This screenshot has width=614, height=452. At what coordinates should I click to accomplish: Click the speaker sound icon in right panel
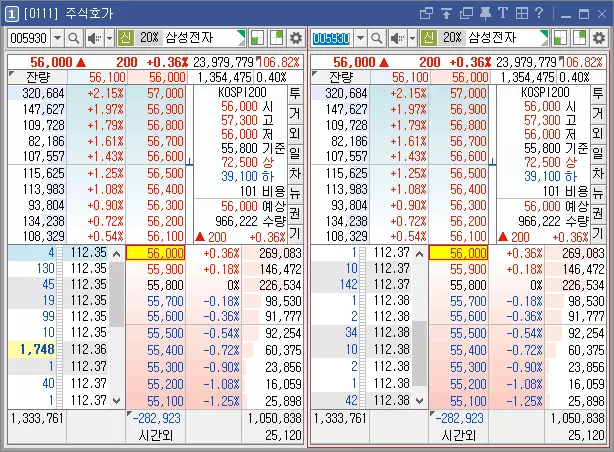tap(397, 38)
